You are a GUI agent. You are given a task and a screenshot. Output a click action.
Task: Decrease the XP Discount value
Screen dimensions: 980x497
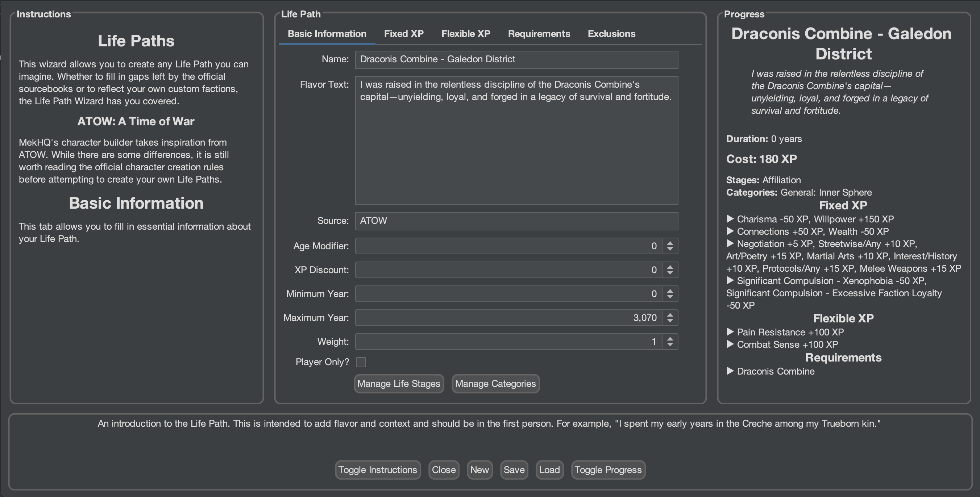coord(670,273)
